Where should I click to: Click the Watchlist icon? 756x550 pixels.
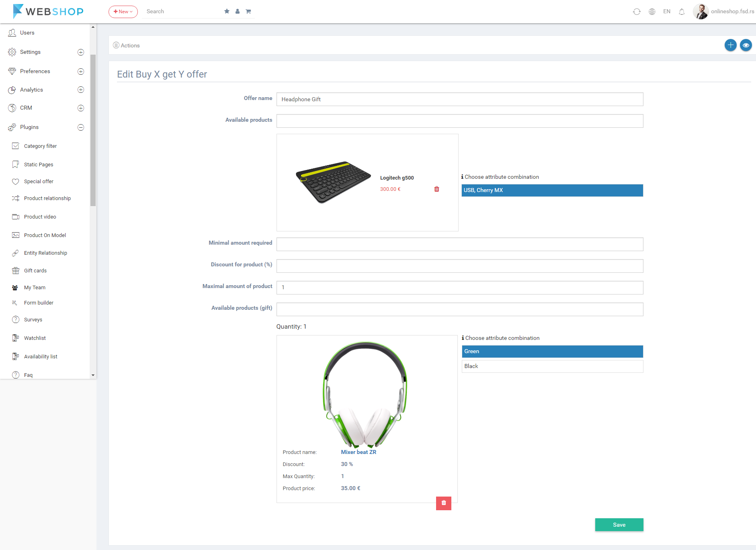(16, 338)
